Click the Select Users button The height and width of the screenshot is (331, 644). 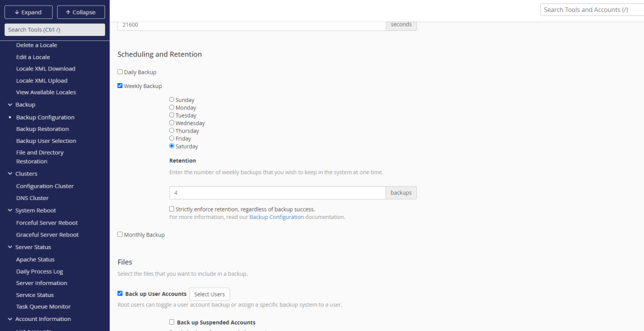click(209, 294)
